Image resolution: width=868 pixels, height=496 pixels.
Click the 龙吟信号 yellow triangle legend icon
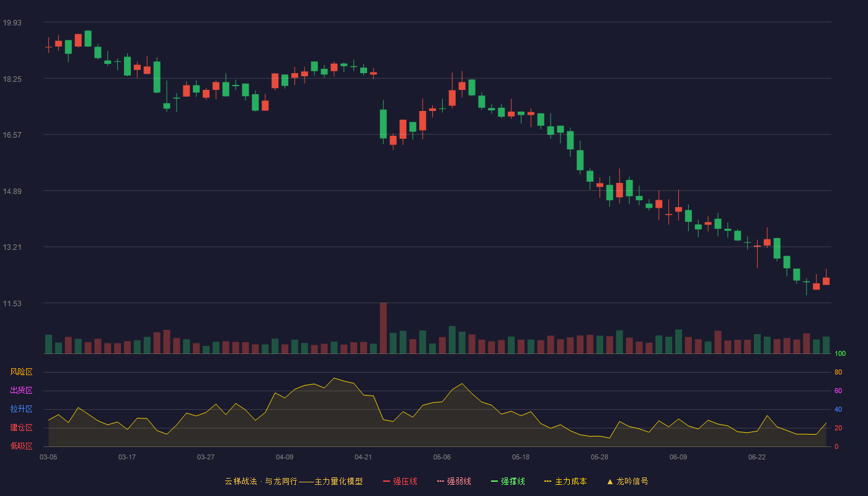(610, 481)
